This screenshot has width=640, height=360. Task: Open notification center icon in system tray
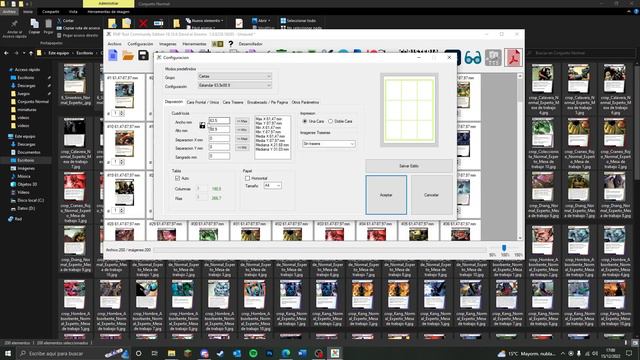coord(629,353)
